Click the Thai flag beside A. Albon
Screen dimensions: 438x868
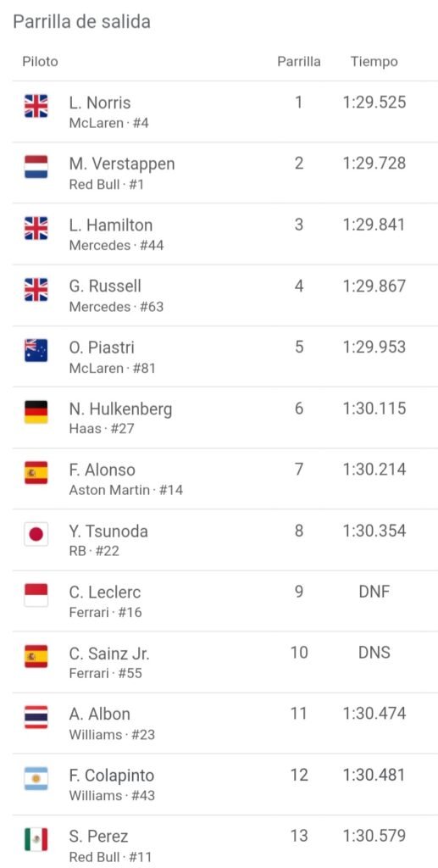click(36, 717)
